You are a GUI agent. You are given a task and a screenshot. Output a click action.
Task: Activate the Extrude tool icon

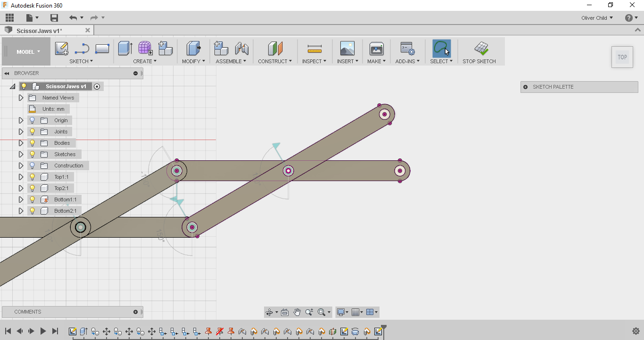(x=125, y=49)
